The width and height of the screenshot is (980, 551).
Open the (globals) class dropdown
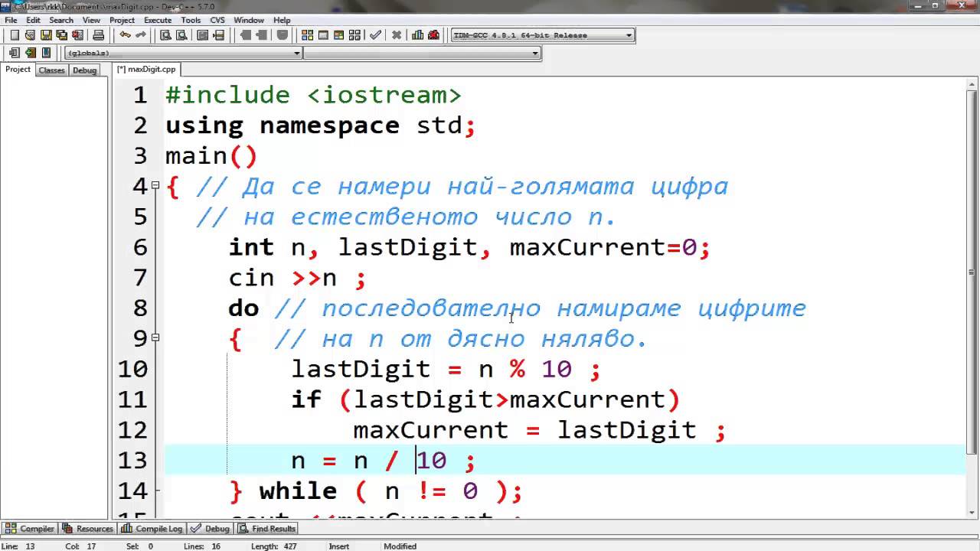click(x=184, y=53)
